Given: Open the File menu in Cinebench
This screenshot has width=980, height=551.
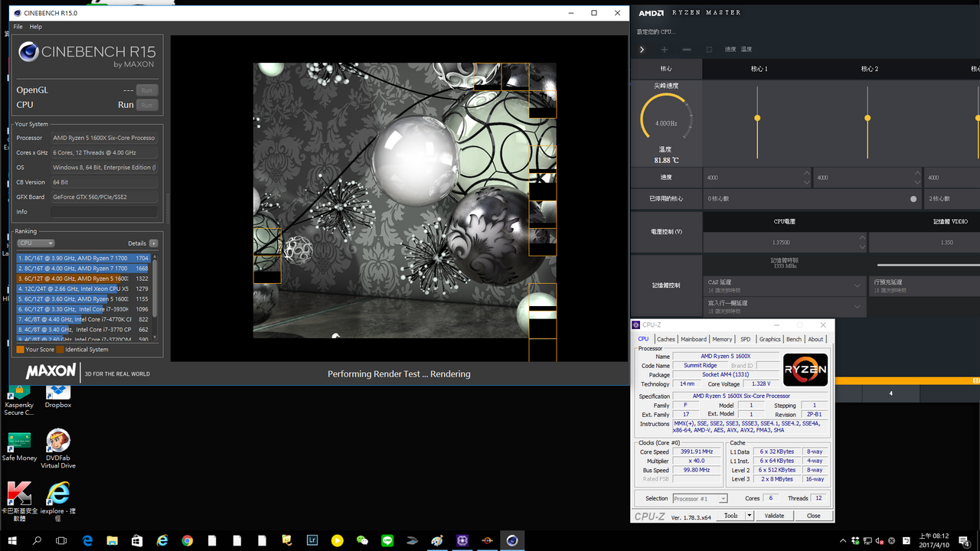Looking at the screenshot, I should [18, 27].
